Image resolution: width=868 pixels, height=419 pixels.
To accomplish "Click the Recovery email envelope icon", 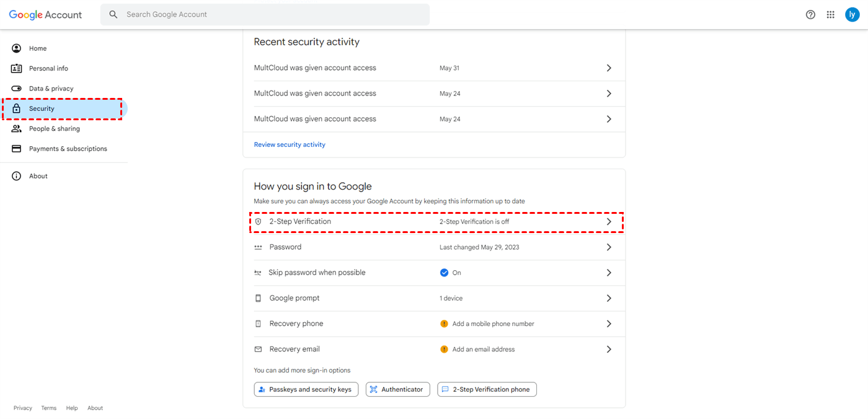I will 259,350.
